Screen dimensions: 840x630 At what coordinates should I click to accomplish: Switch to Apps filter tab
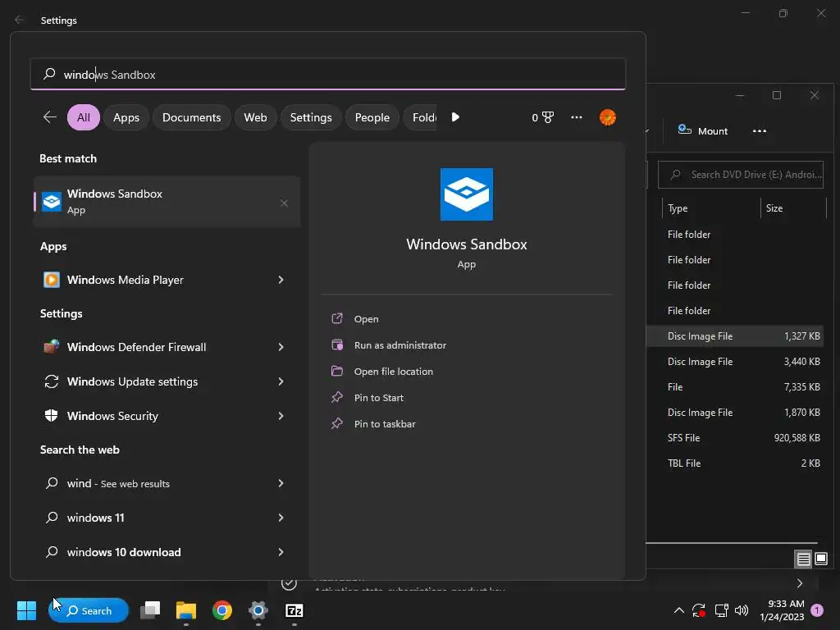pos(126,117)
